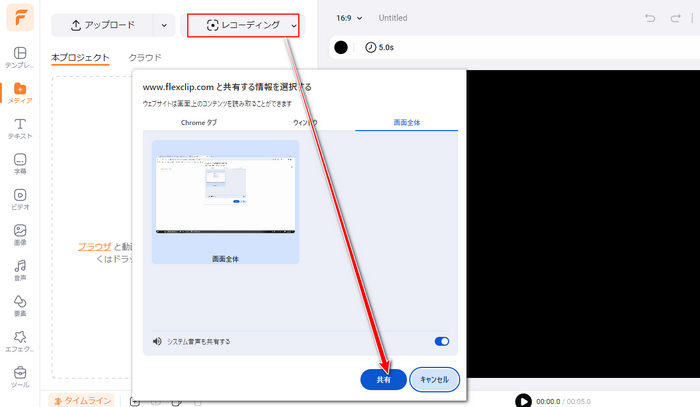Screen dimensions: 700x407
Task: Click the 共有 (Share) button
Action: coord(383,379)
